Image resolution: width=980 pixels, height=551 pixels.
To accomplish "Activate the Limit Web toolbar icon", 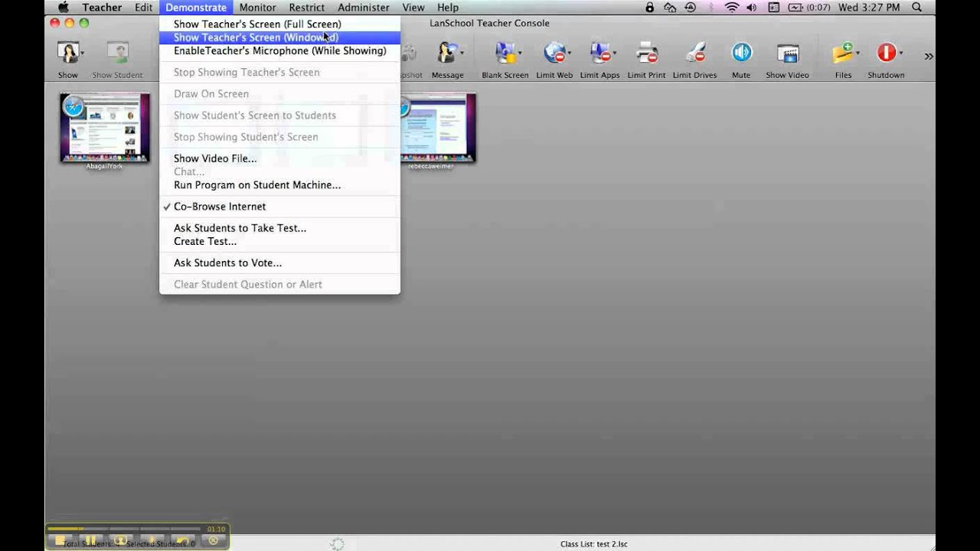I will pyautogui.click(x=554, y=53).
